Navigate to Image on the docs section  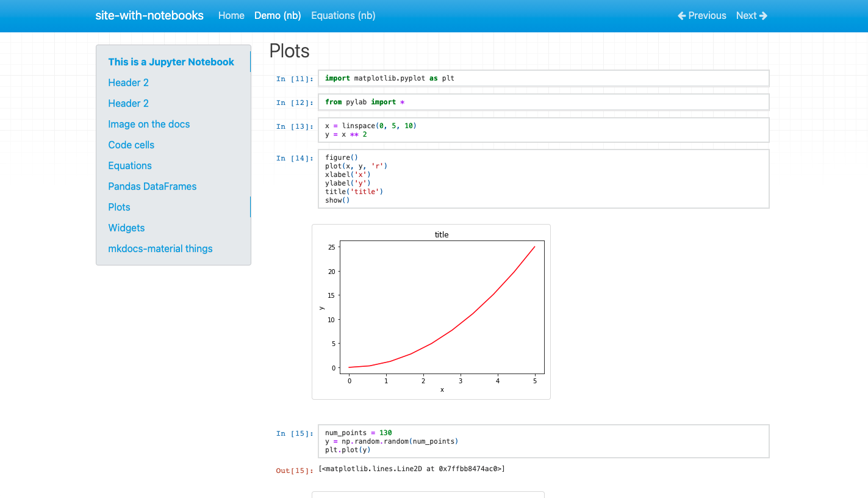[149, 125]
